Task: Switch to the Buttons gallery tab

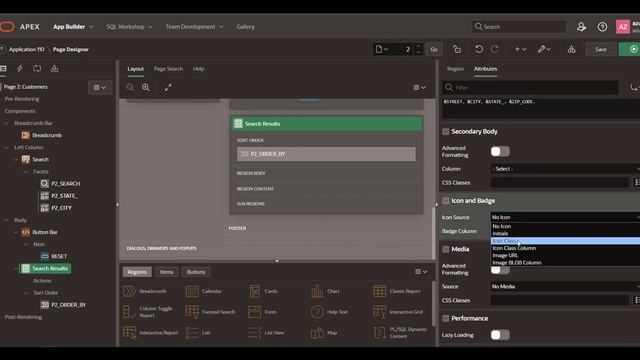Action: pyautogui.click(x=196, y=272)
